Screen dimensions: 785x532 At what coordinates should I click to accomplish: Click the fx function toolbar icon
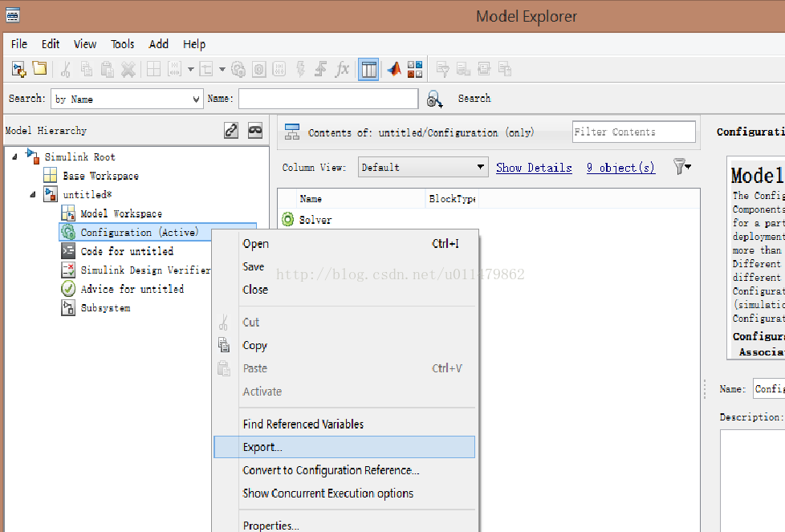pos(342,68)
